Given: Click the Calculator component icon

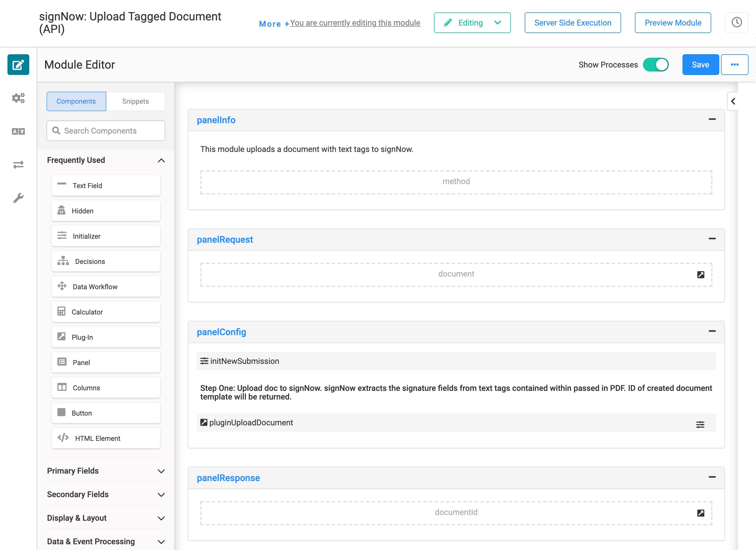Looking at the screenshot, I should click(x=61, y=311).
